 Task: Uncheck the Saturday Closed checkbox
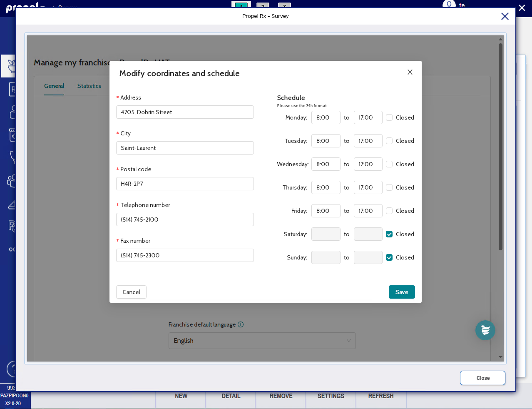pos(389,234)
